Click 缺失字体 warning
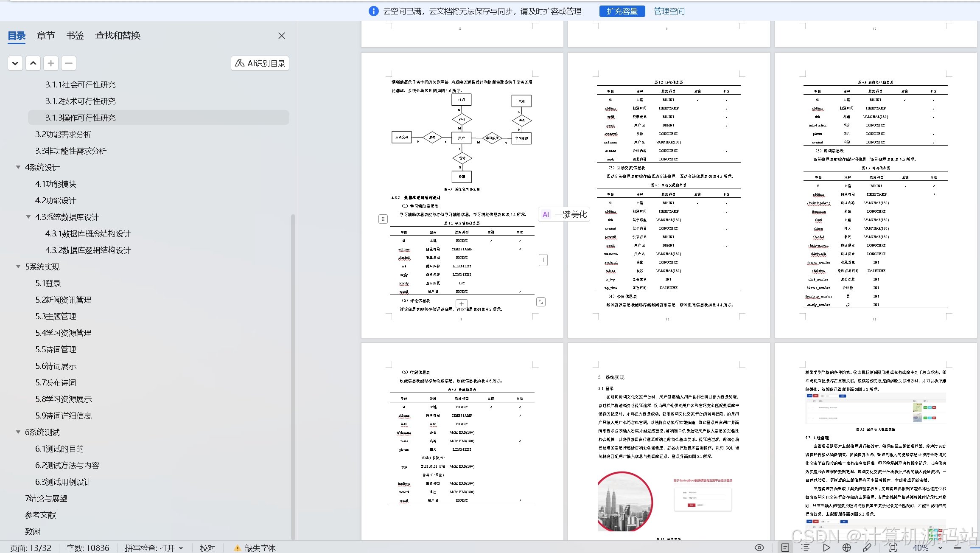Image resolution: width=980 pixels, height=553 pixels. pos(255,548)
